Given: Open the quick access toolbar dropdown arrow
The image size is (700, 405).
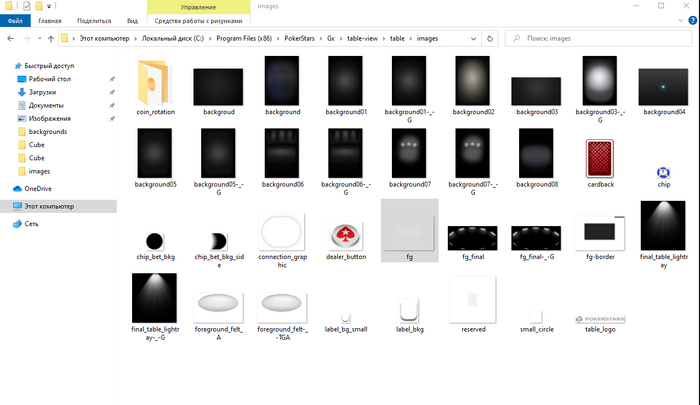Looking at the screenshot, I should pos(49,6).
